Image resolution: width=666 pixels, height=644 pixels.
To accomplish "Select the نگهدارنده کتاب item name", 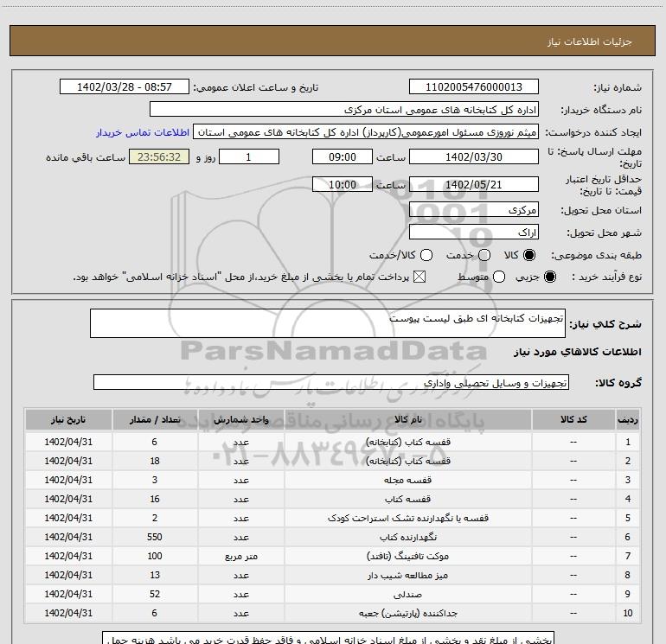I will coord(407,538).
